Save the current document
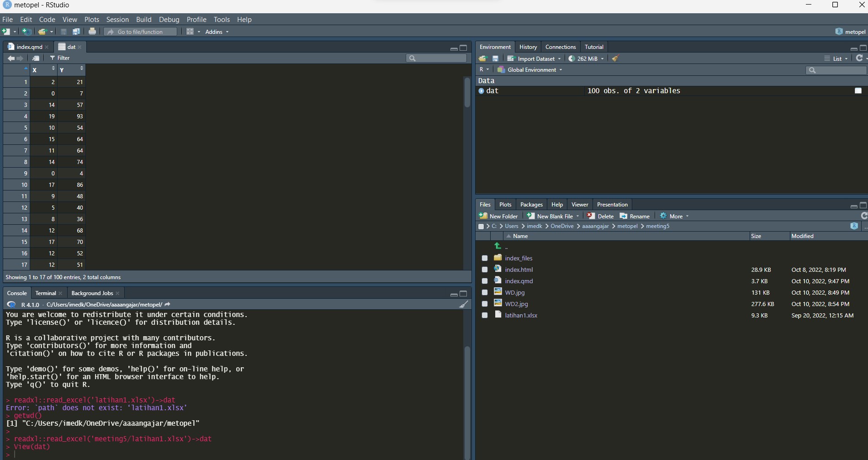 [63, 31]
